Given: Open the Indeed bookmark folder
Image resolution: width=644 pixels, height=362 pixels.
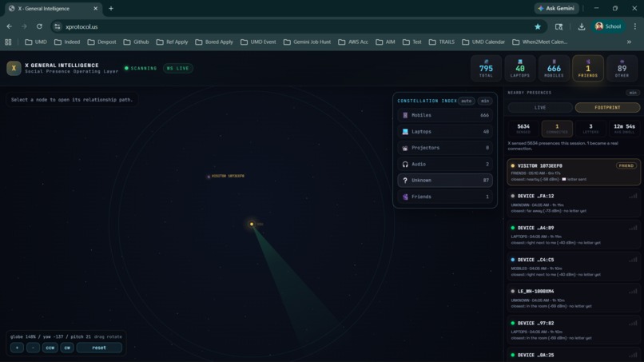Looking at the screenshot, I should [x=67, y=42].
